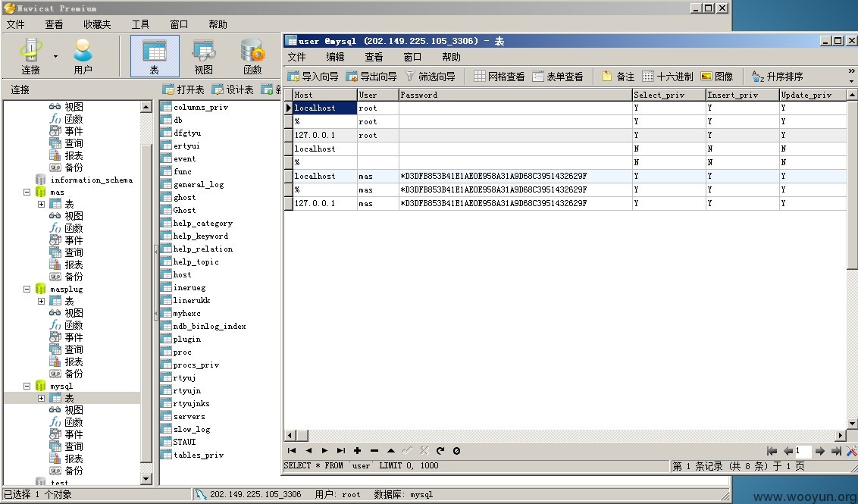The width and height of the screenshot is (858, 504).
Task: Switch to Form View (表单查看)
Action: (558, 77)
